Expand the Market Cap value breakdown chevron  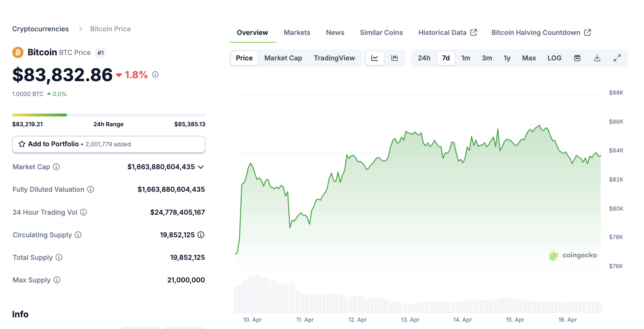[x=200, y=167]
